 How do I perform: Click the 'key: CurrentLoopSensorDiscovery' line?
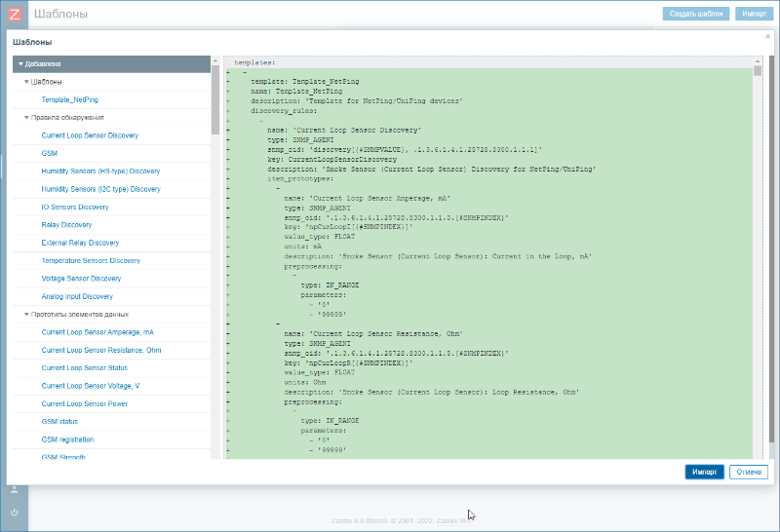[331, 160]
